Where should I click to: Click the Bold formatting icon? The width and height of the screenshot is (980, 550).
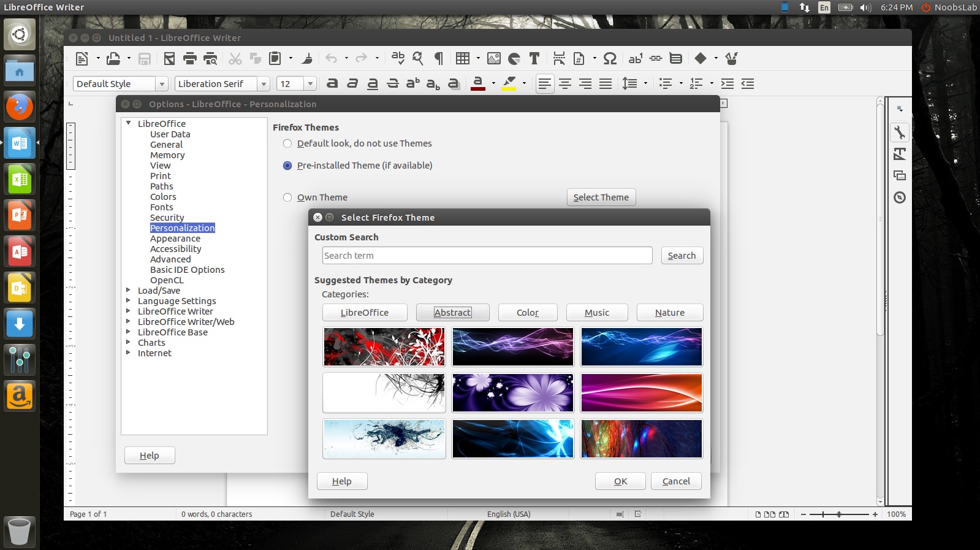tap(332, 84)
